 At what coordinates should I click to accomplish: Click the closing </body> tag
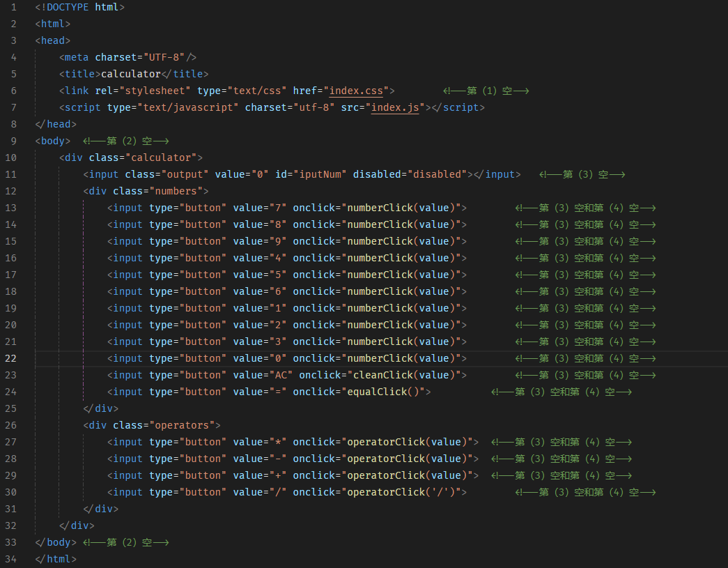click(56, 542)
